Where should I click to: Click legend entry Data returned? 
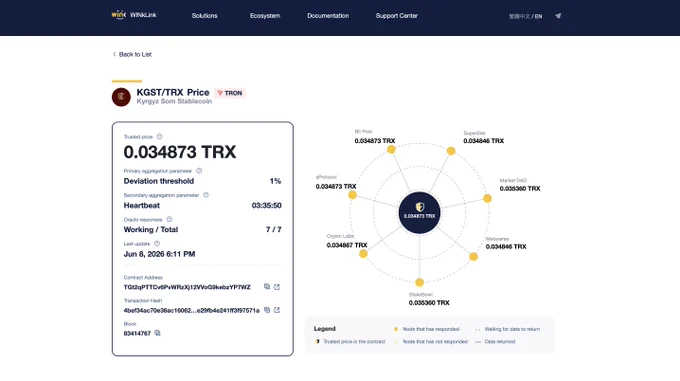click(495, 342)
